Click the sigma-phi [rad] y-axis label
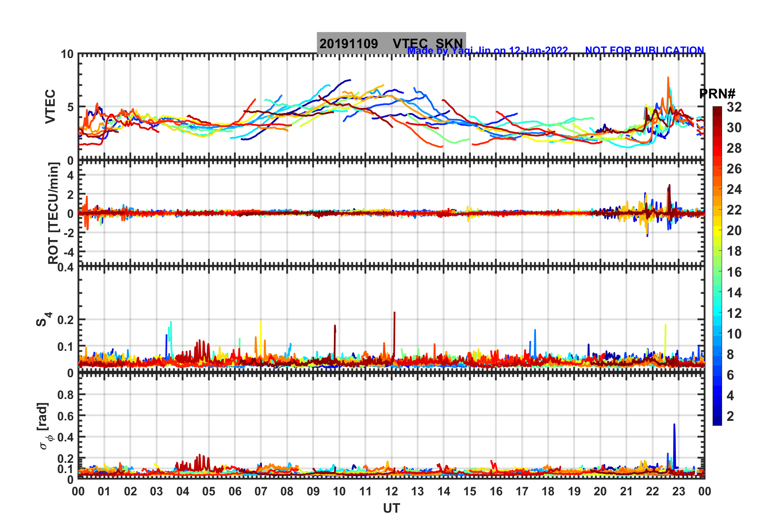783x532 pixels. (x=44, y=426)
